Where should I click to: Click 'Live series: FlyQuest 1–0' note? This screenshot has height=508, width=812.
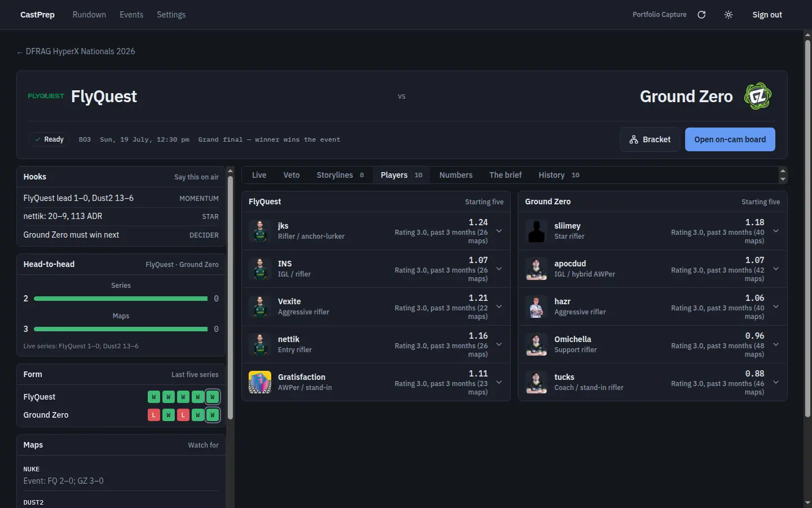[x=81, y=346]
